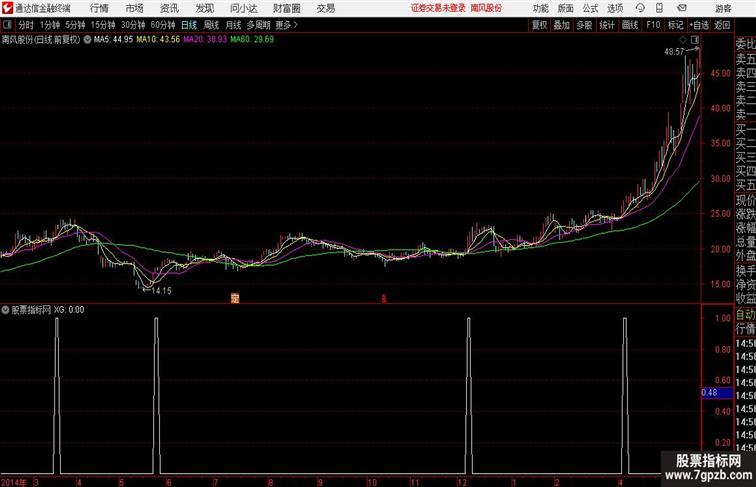Click the customer service headset icon
Screen dimensions: 756x487
coord(640,8)
